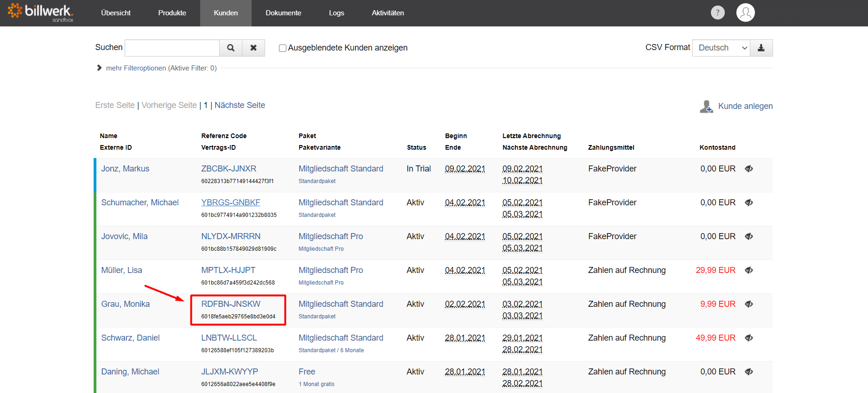Click the Vorherige Seite link

[x=169, y=105]
